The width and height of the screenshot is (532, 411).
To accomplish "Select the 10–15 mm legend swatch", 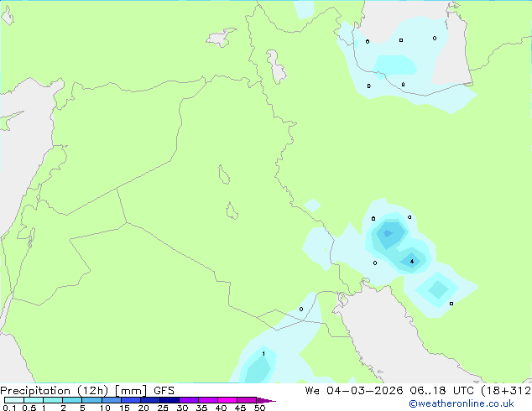I will tap(112, 400).
